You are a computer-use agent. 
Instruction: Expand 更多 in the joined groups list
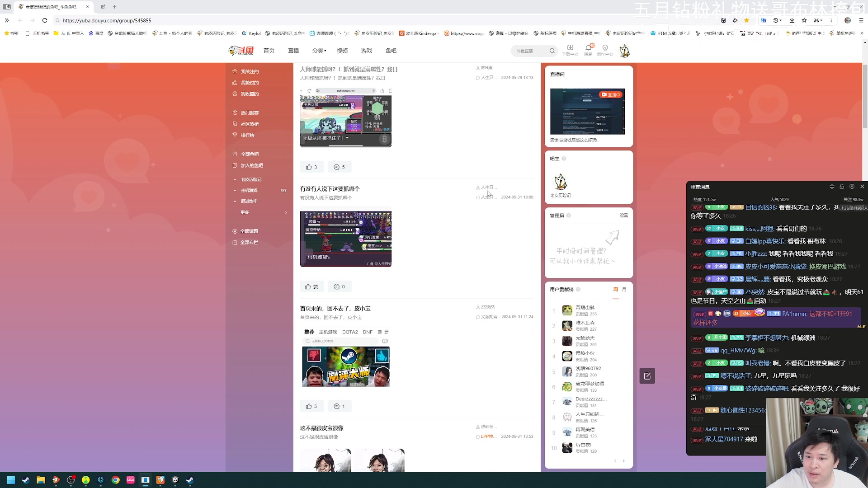click(245, 212)
